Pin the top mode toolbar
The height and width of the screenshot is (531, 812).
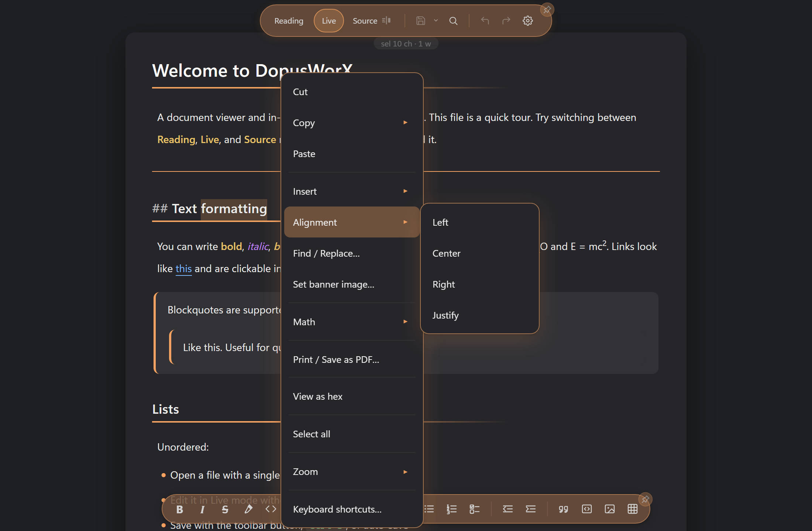pyautogui.click(x=547, y=10)
